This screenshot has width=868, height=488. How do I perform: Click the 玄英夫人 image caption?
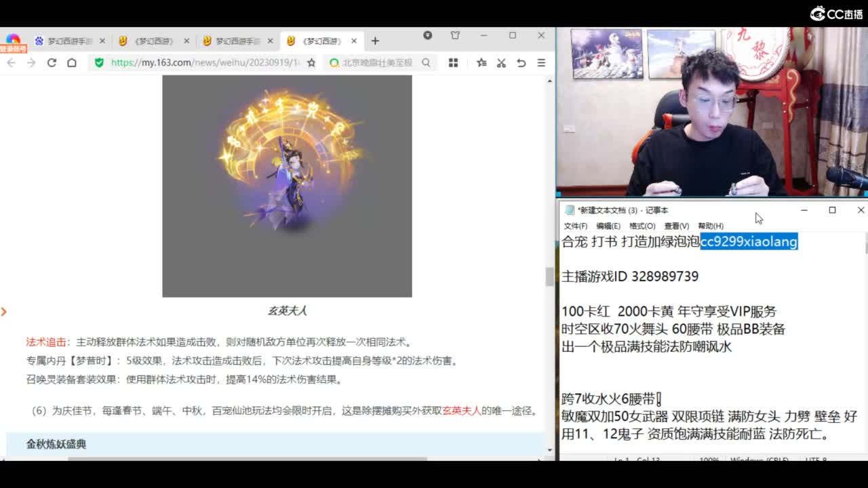click(287, 311)
